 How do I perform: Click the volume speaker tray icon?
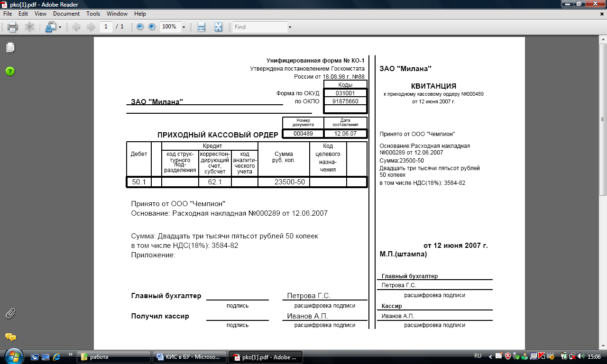(x=581, y=356)
